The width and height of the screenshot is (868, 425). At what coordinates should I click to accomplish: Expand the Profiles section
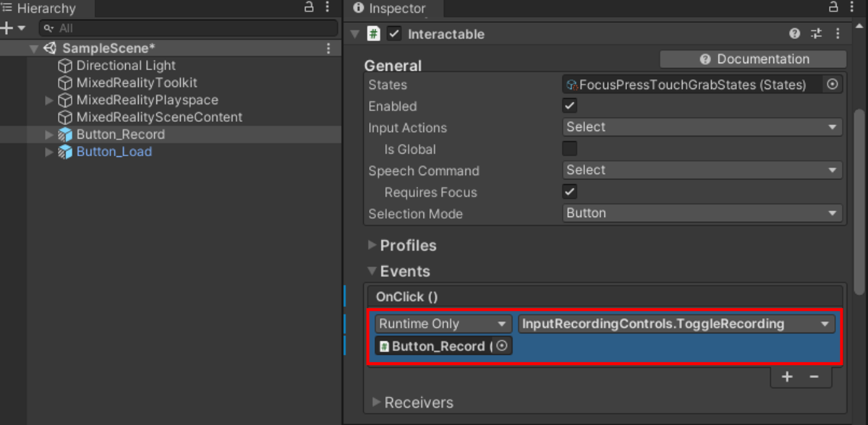click(x=372, y=245)
